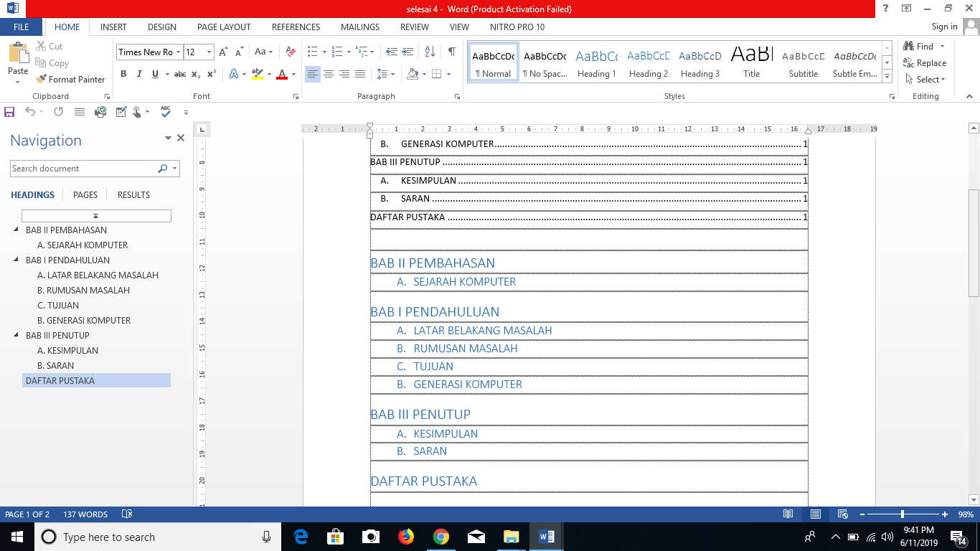980x551 pixels.
Task: Click Decrease Font Size icon
Action: (240, 52)
